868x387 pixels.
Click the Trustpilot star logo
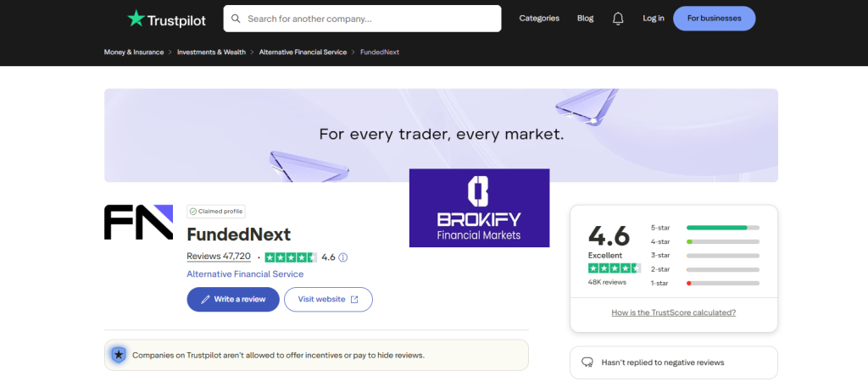click(136, 18)
